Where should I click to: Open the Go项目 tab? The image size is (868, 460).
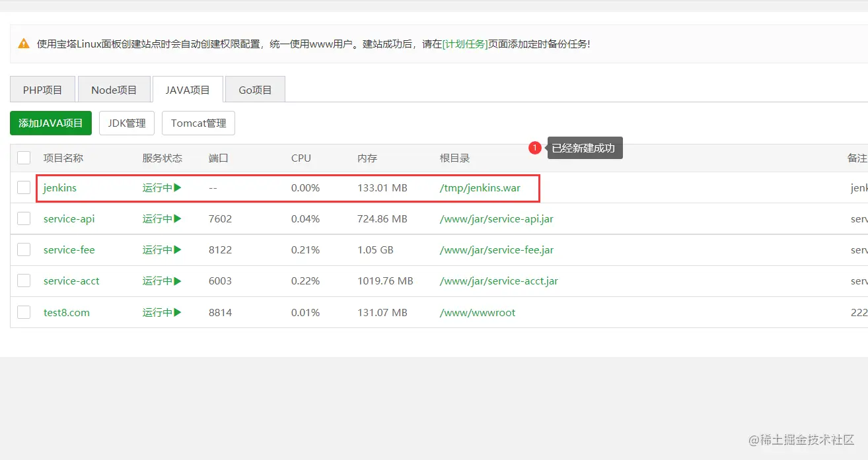(x=255, y=90)
